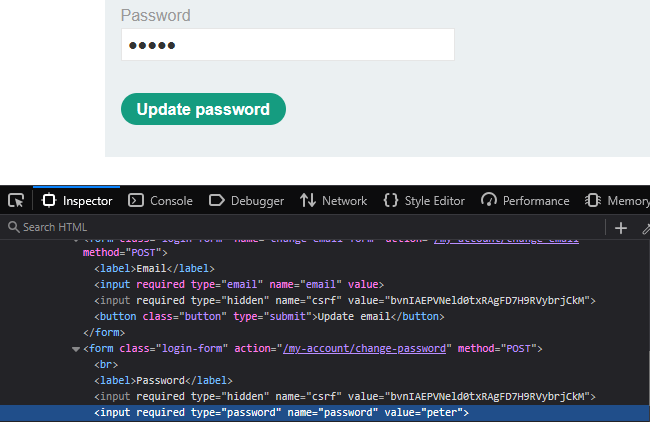Click the Performance gauge icon
The width and height of the screenshot is (650, 422).
[x=489, y=200]
